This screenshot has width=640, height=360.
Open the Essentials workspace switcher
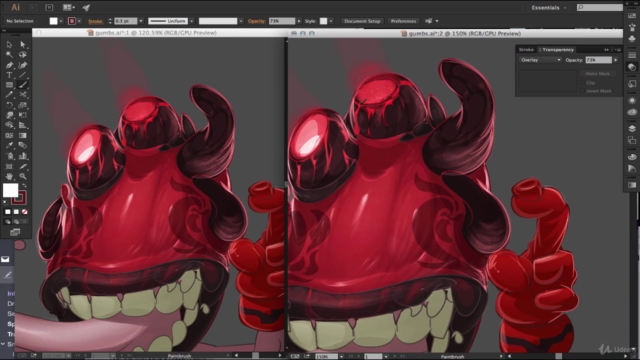(x=549, y=8)
